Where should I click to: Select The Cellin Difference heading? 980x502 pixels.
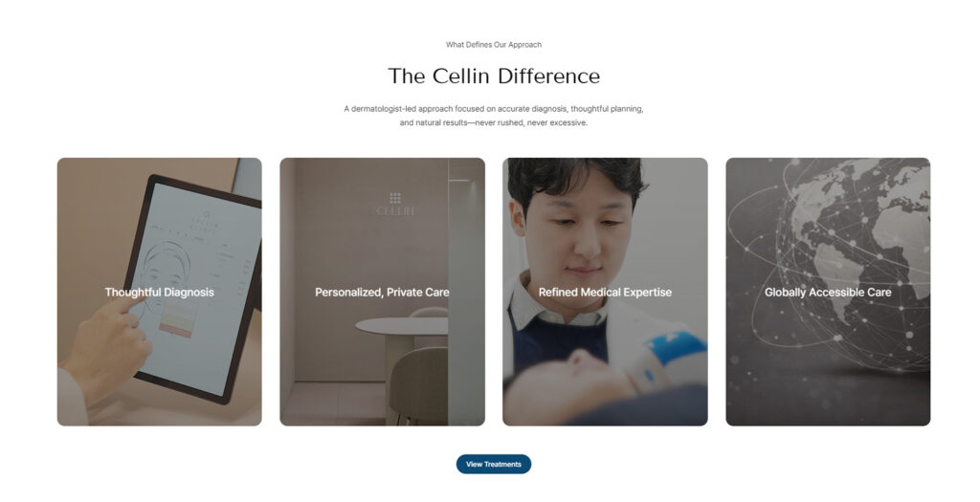pos(493,76)
